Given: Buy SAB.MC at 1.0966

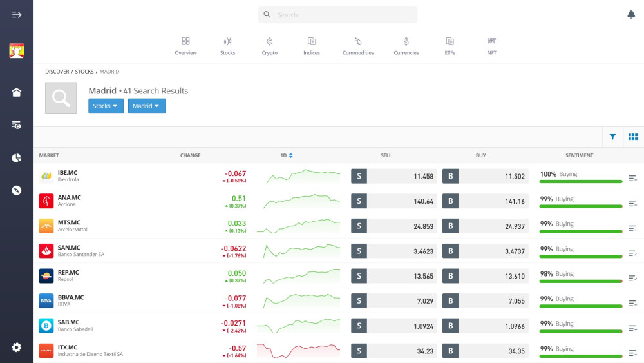Looking at the screenshot, I should (x=486, y=326).
